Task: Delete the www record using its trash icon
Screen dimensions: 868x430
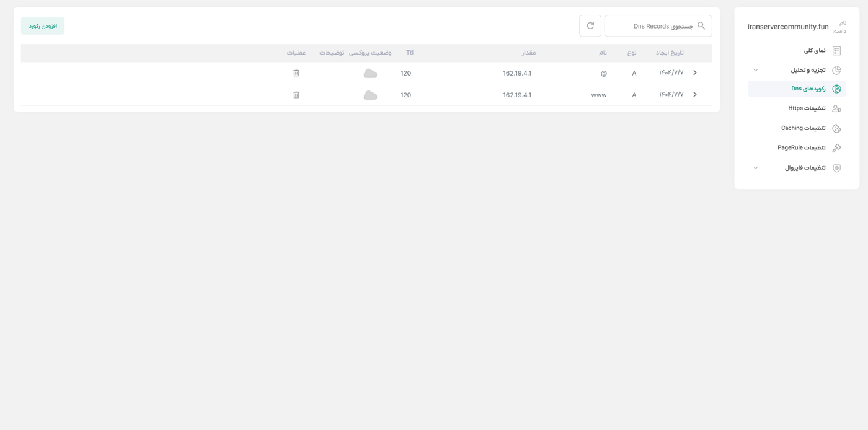Action: point(296,94)
